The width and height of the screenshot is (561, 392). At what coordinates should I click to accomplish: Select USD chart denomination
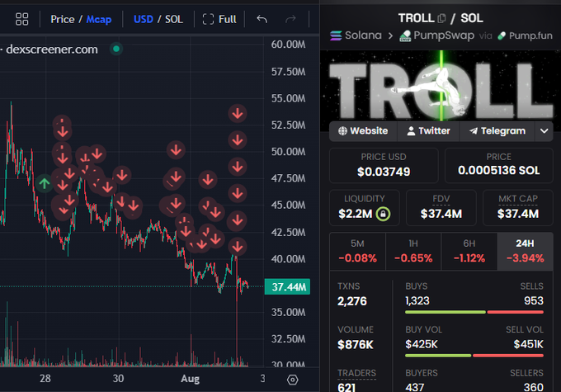pos(143,19)
